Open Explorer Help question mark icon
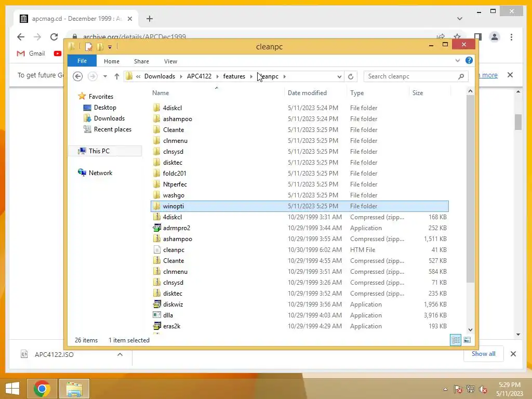 (469, 60)
